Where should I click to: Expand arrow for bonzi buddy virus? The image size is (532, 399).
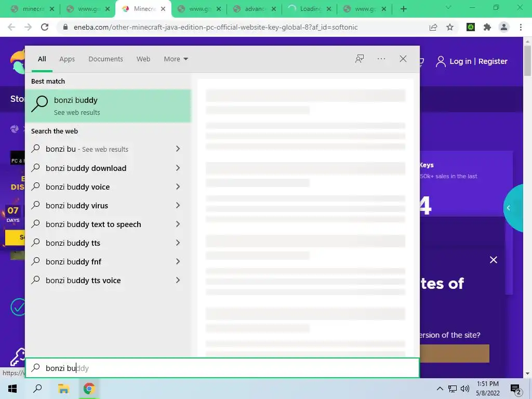(x=178, y=205)
